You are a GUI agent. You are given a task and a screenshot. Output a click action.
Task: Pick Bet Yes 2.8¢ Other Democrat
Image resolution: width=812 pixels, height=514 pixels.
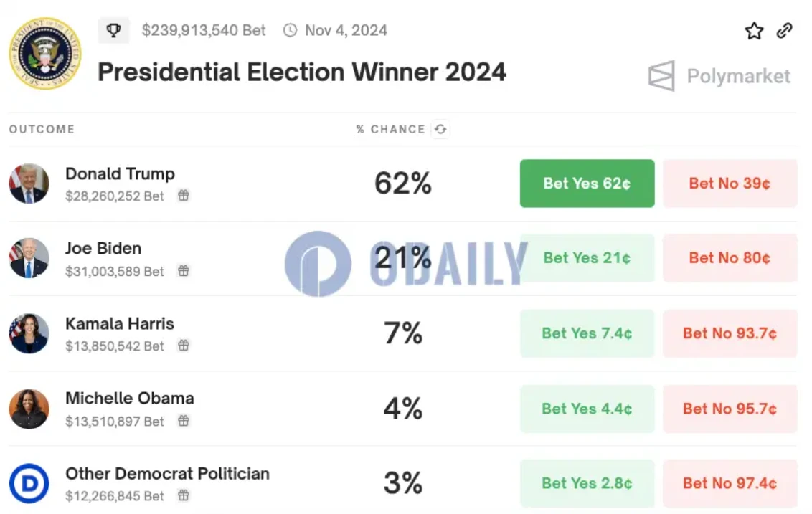[587, 483]
